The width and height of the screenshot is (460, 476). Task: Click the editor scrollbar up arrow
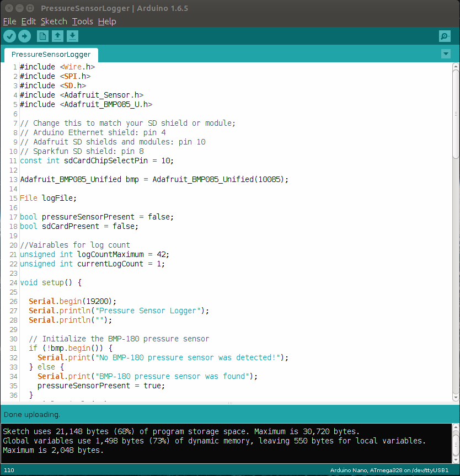pyautogui.click(x=456, y=66)
